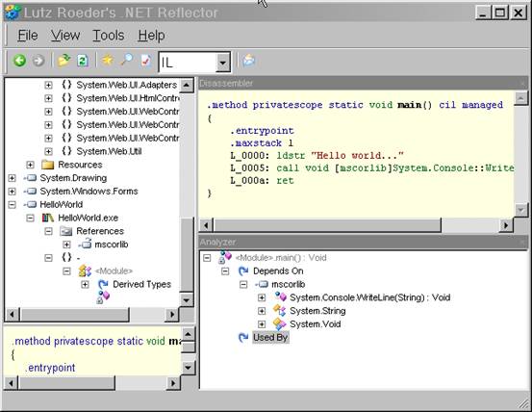
Task: Click the mscorlib reference icon in the assembly tree
Action: tap(85, 244)
